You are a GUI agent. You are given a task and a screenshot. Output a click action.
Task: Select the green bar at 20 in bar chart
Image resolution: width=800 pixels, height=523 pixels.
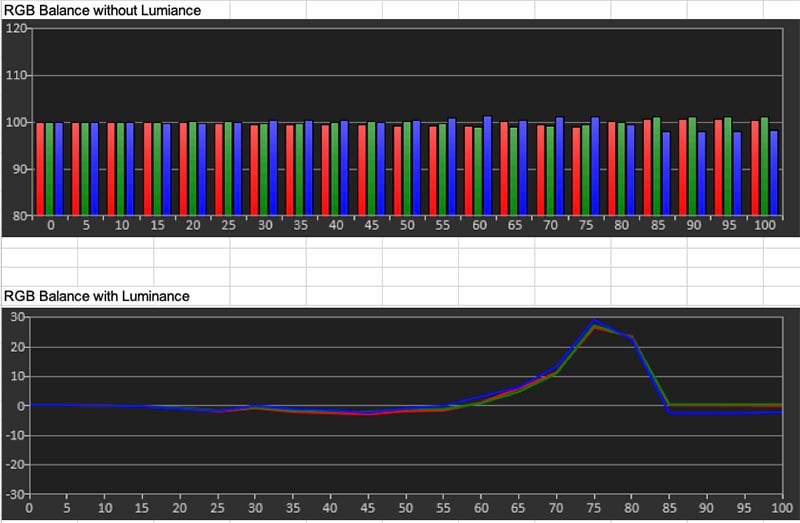(x=192, y=168)
